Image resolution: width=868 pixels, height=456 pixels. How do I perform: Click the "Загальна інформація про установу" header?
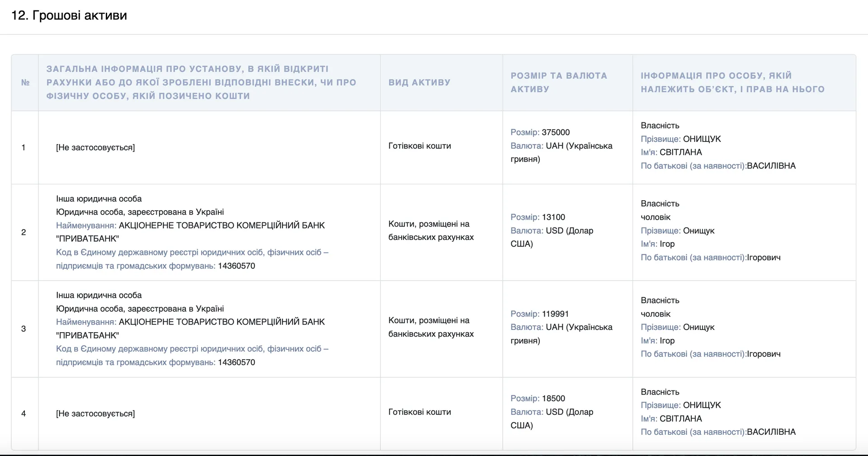[x=201, y=82]
